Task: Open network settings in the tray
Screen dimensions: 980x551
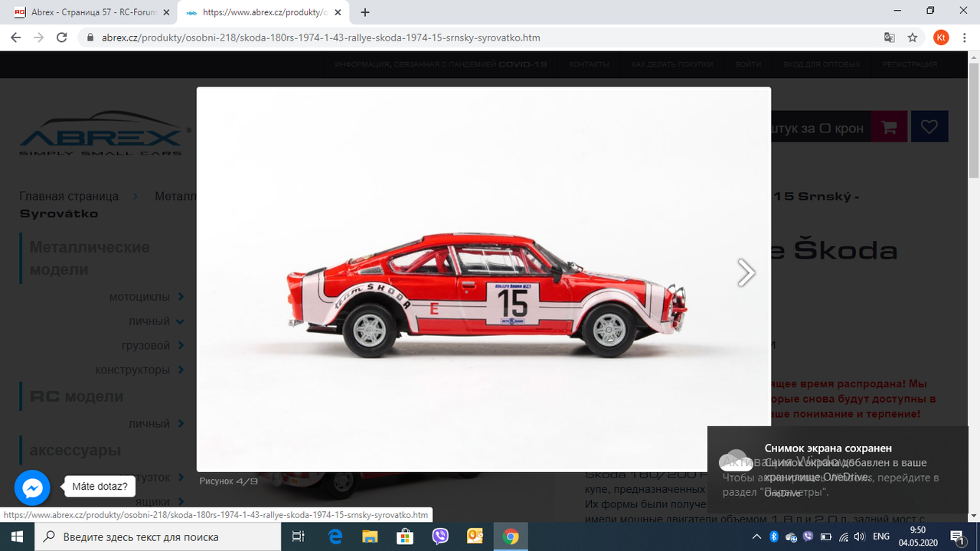Action: tap(843, 536)
